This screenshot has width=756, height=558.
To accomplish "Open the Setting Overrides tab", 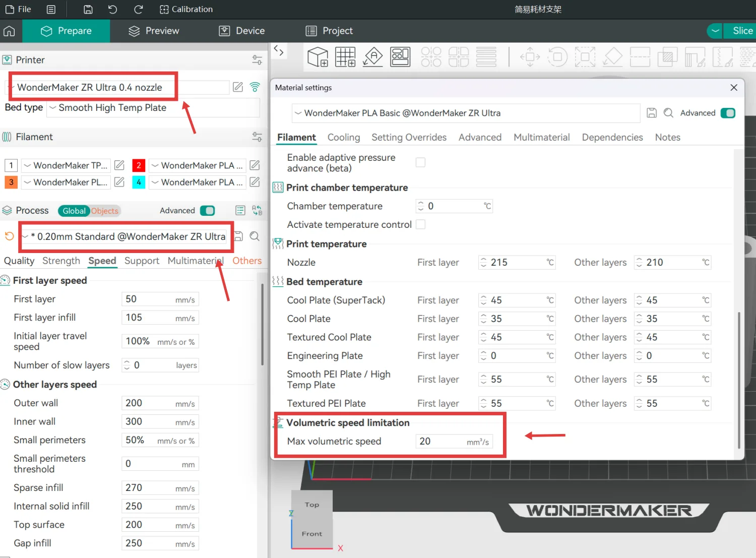I will point(409,137).
